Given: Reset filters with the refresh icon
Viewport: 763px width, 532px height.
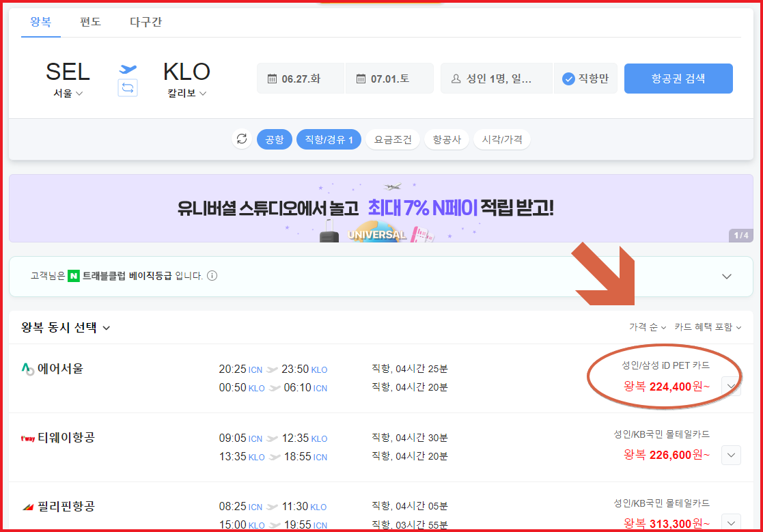Looking at the screenshot, I should (x=242, y=139).
